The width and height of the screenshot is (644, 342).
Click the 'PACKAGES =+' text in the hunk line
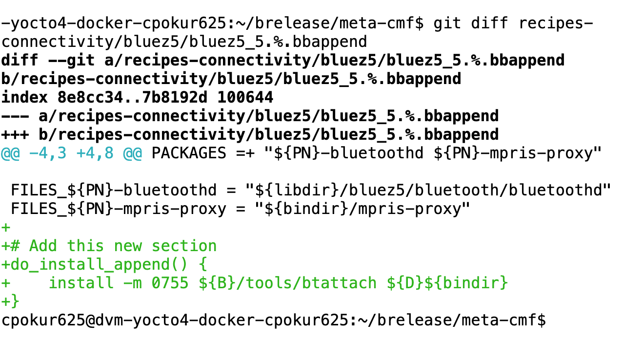coord(203,153)
